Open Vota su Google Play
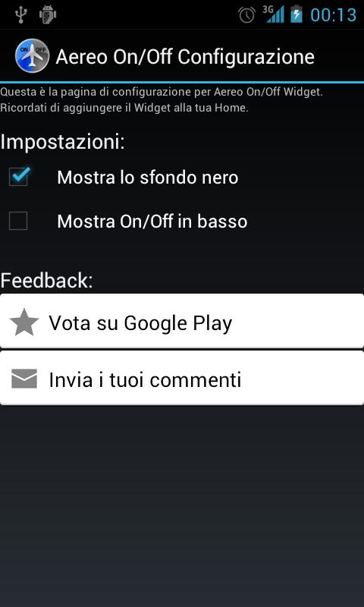Image resolution: width=364 pixels, height=607 pixels. tap(182, 321)
